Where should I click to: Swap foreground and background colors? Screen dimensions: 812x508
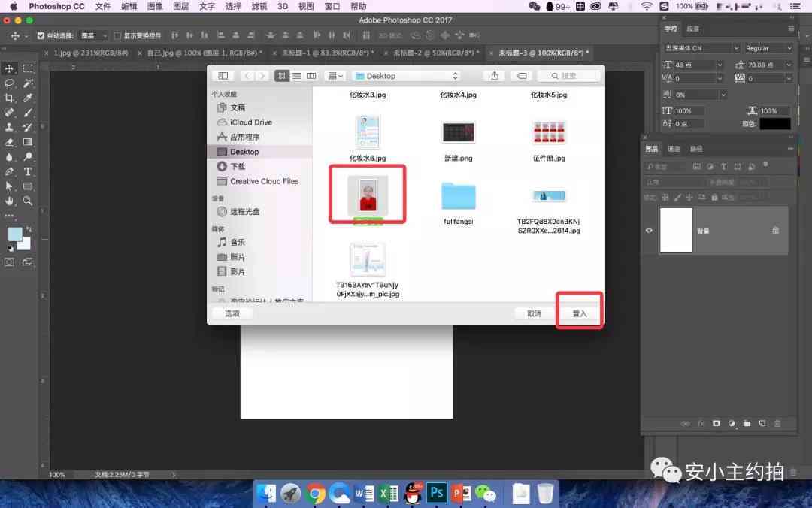[x=29, y=229]
